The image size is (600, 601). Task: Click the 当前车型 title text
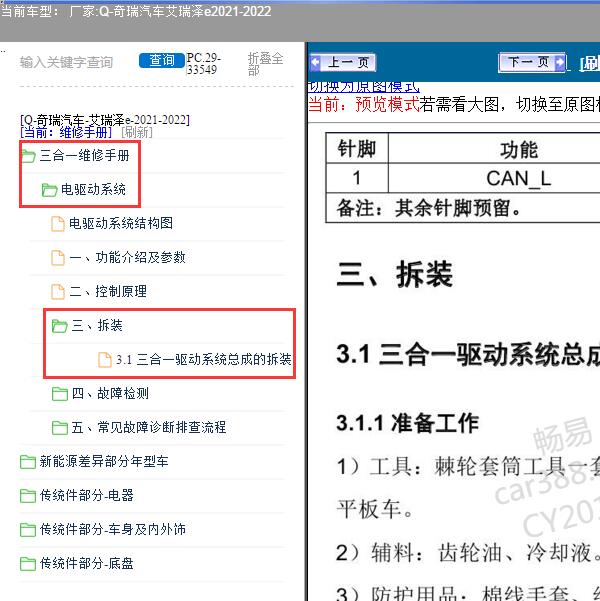pyautogui.click(x=136, y=11)
